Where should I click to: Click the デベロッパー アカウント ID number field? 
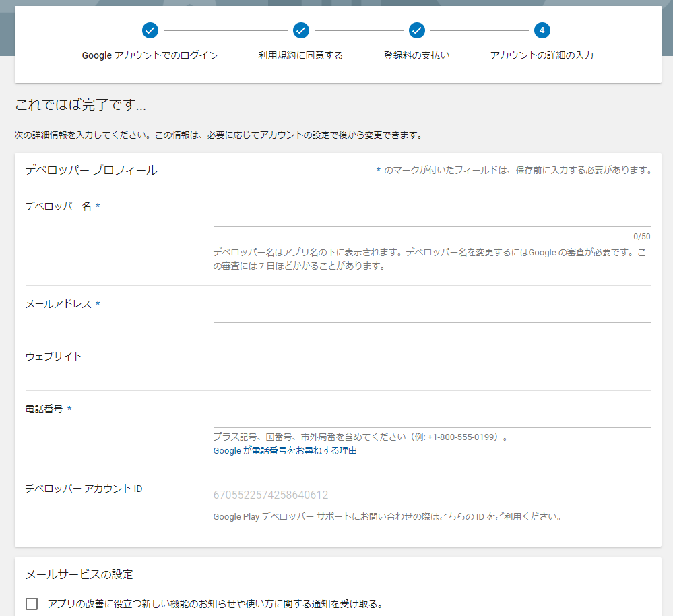point(431,495)
